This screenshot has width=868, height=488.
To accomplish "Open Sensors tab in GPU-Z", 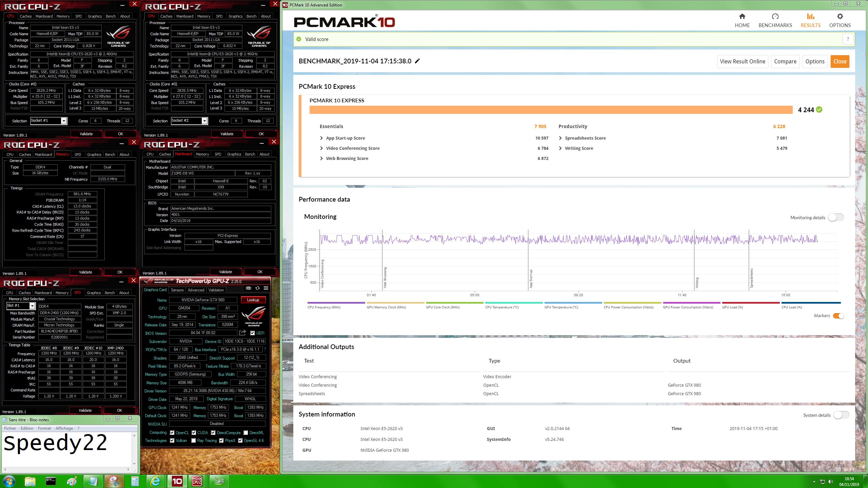I will pyautogui.click(x=177, y=290).
